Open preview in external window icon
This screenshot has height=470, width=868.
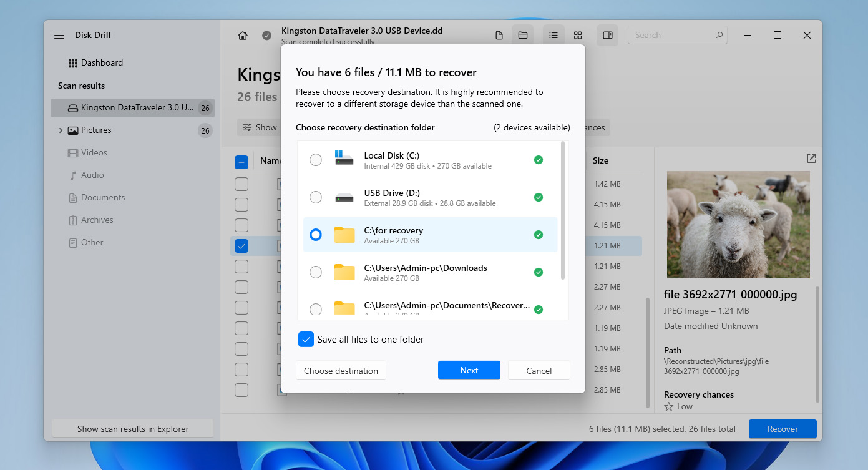(x=811, y=159)
